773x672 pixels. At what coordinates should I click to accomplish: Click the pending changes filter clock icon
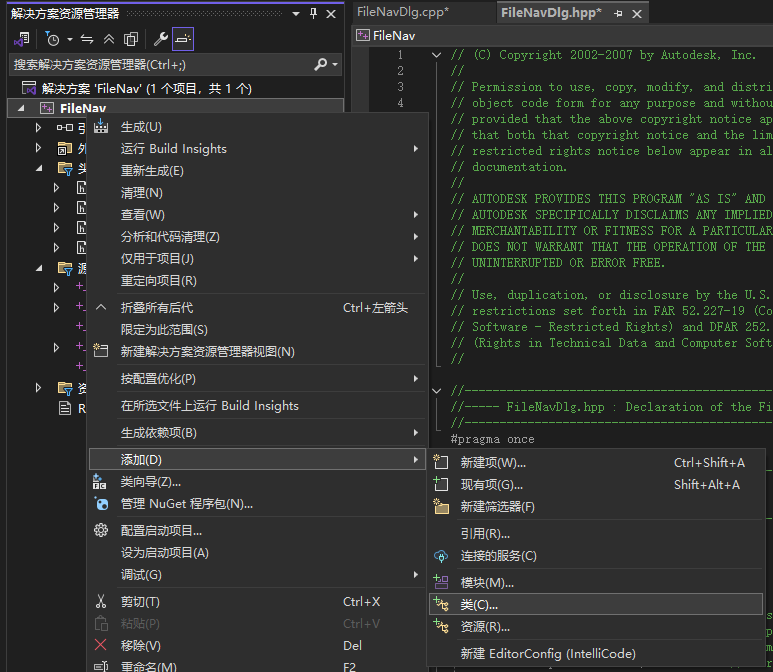[51, 39]
